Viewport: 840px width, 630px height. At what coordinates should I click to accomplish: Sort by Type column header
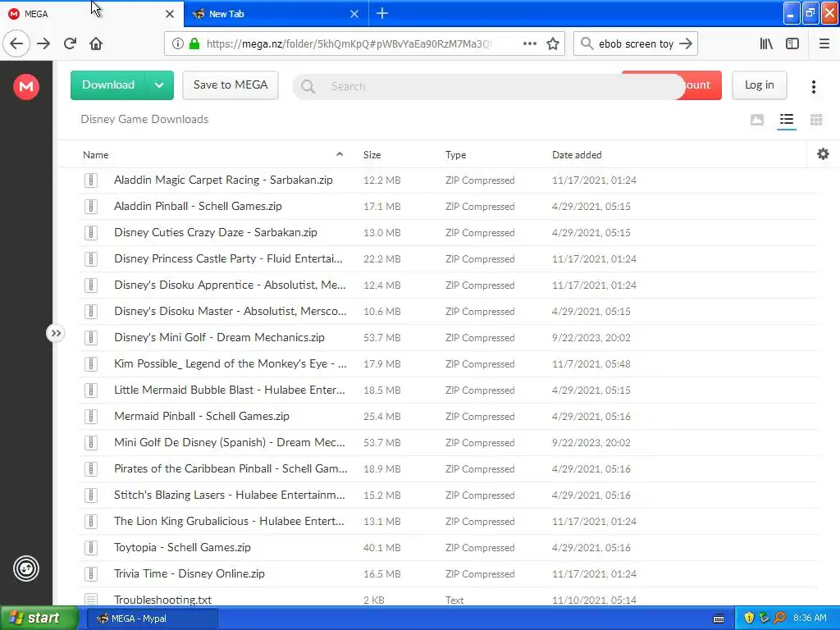pyautogui.click(x=455, y=155)
